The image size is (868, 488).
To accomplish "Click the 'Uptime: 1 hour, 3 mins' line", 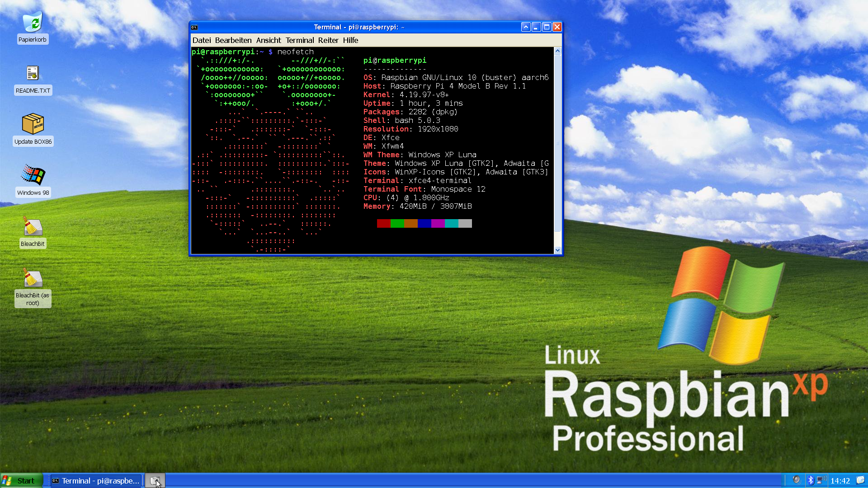I will (x=413, y=103).
